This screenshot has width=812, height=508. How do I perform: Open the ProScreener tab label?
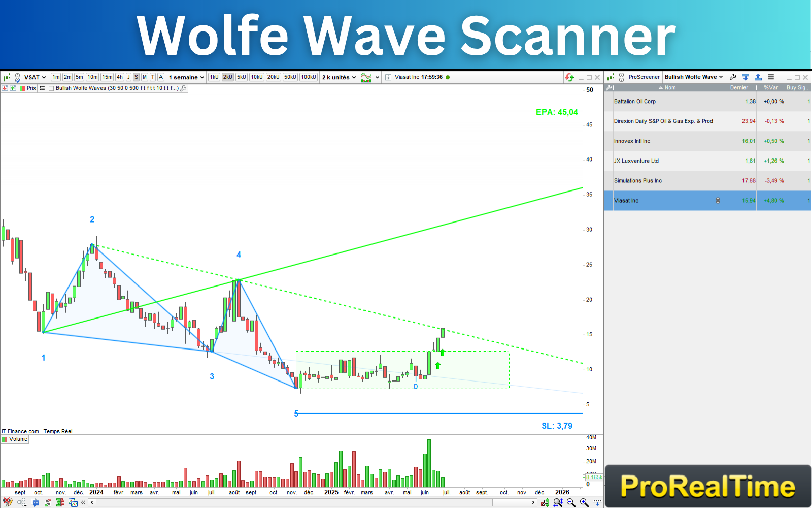point(644,77)
